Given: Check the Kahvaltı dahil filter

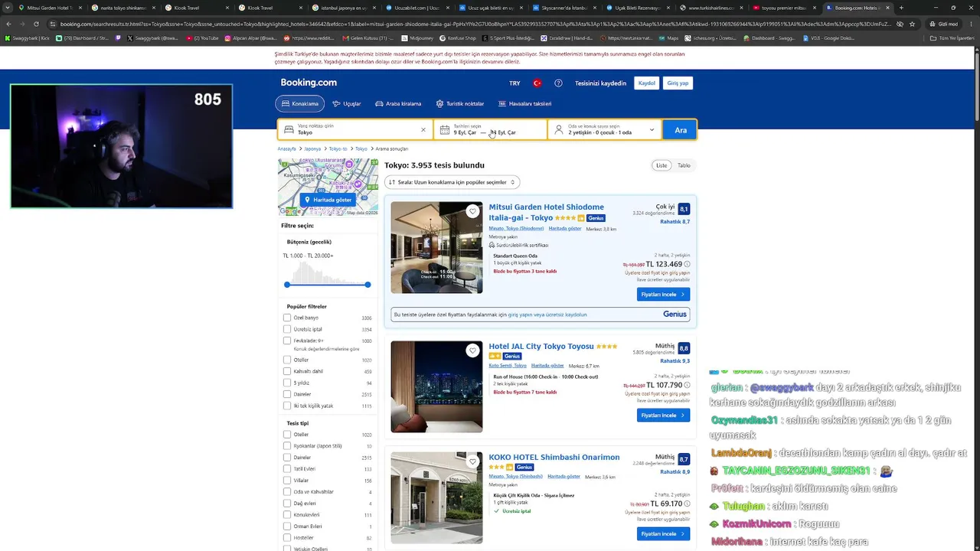Looking at the screenshot, I should pyautogui.click(x=287, y=371).
